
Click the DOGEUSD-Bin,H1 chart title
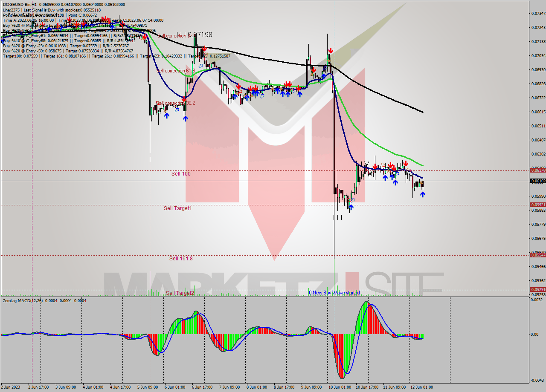coord(20,4)
